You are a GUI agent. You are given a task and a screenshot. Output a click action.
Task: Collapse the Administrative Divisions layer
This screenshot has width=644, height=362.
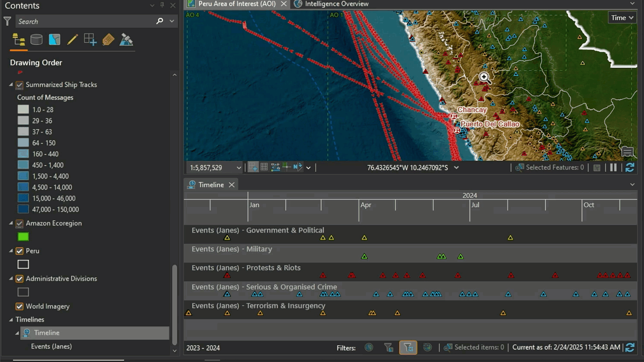(x=11, y=279)
